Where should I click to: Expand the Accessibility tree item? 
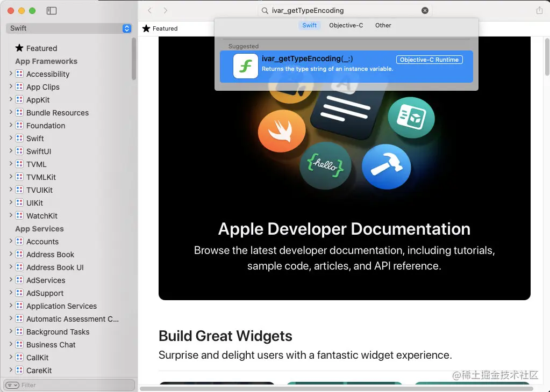click(x=11, y=74)
